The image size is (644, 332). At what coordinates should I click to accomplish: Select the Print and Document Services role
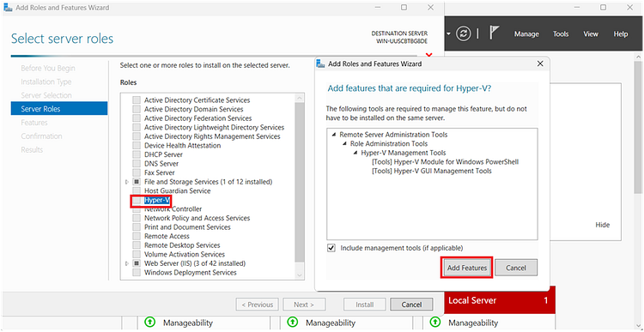tap(187, 227)
